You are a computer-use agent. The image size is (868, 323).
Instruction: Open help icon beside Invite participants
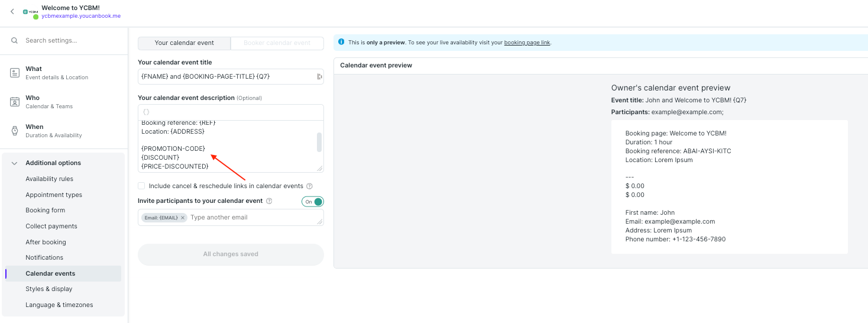[x=269, y=201]
